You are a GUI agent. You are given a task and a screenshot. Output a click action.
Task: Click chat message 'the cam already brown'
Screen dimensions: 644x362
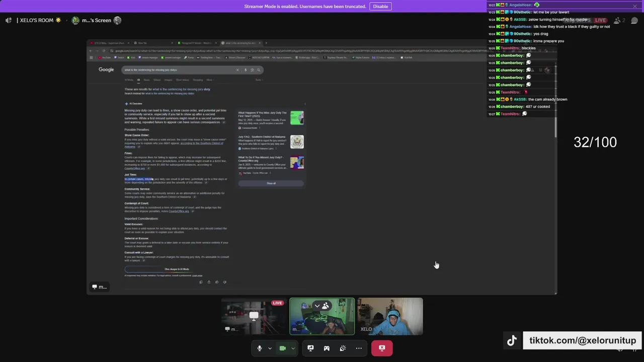pyautogui.click(x=547, y=100)
